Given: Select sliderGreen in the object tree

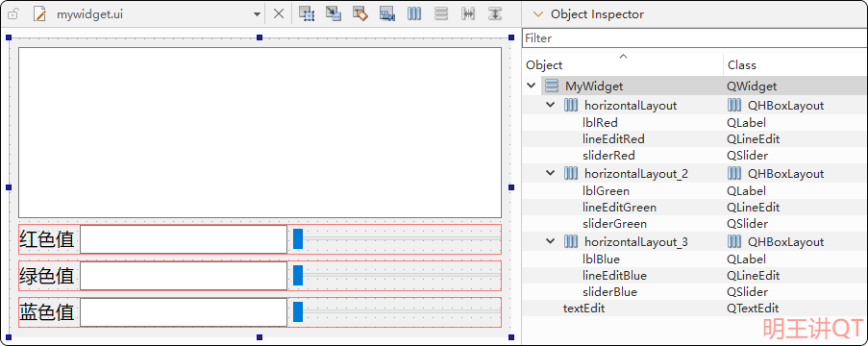Looking at the screenshot, I should 614,224.
